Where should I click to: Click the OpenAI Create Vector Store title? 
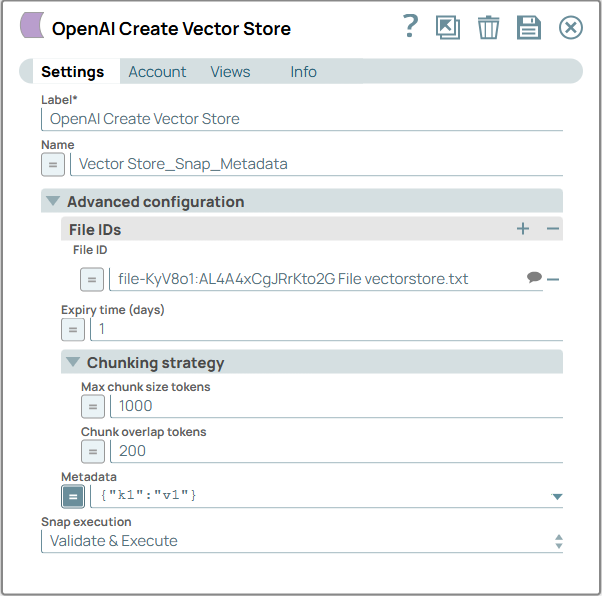171,29
